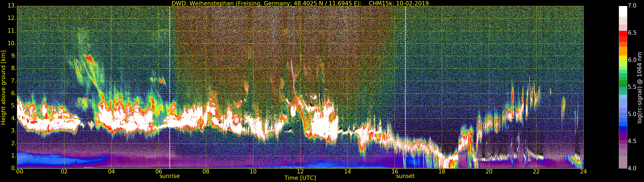Click the x-axis tick label '18'
Viewport: 644px width, 182px height.
442,171
